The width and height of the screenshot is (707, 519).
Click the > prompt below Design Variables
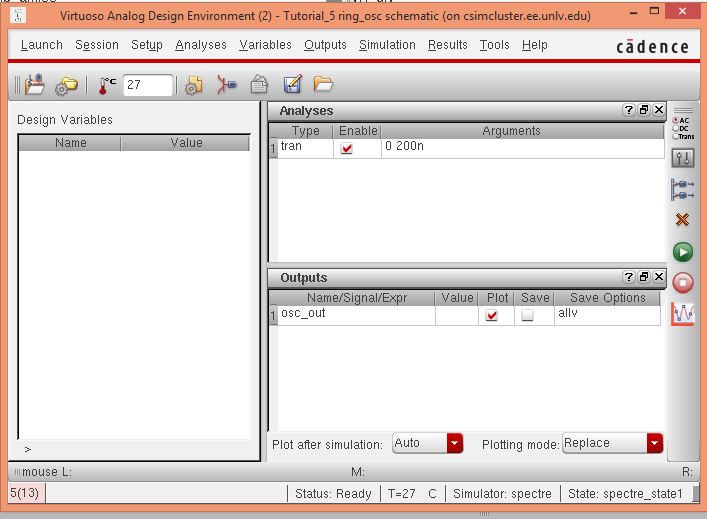[28, 450]
